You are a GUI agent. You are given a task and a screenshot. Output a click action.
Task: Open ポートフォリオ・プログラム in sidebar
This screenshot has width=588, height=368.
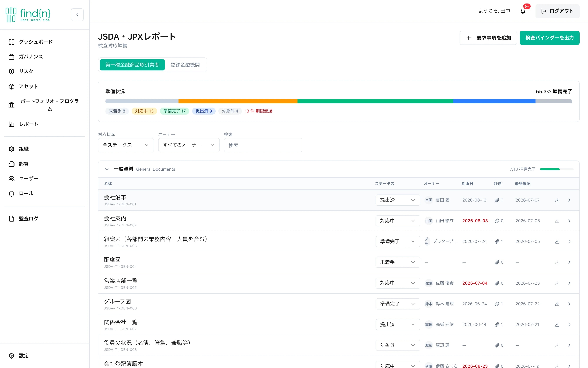[45, 105]
